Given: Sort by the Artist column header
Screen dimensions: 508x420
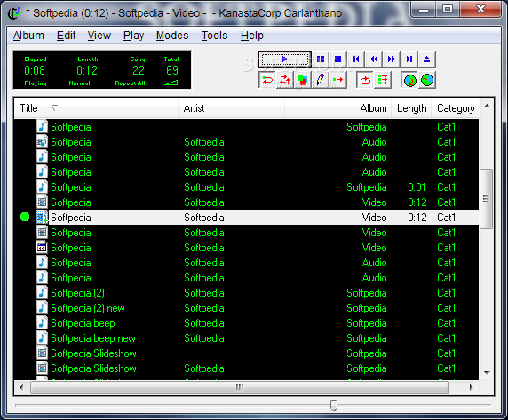Looking at the screenshot, I should click(231, 108).
